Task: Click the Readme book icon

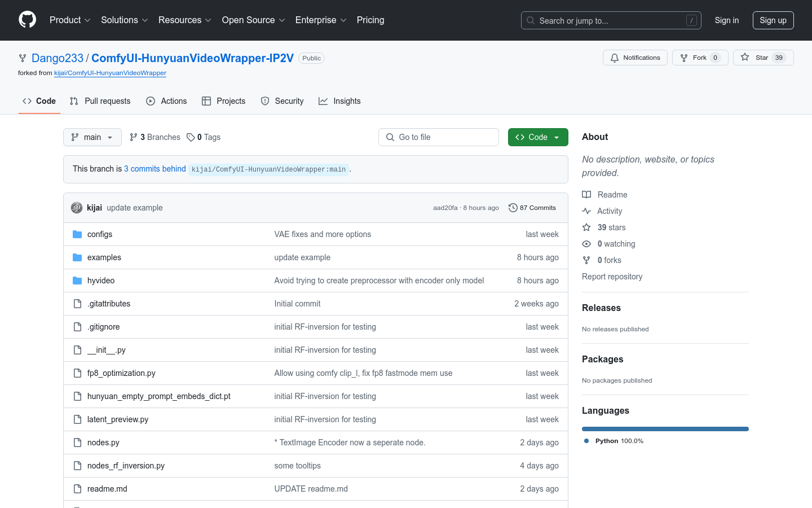Action: pos(586,195)
